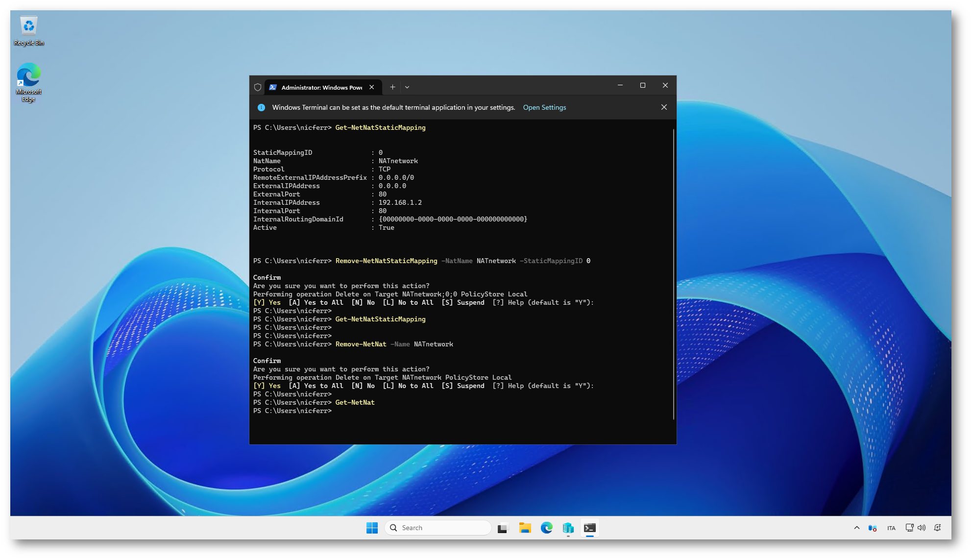Open the Windows Start menu
The height and width of the screenshot is (560, 972).
click(x=372, y=528)
